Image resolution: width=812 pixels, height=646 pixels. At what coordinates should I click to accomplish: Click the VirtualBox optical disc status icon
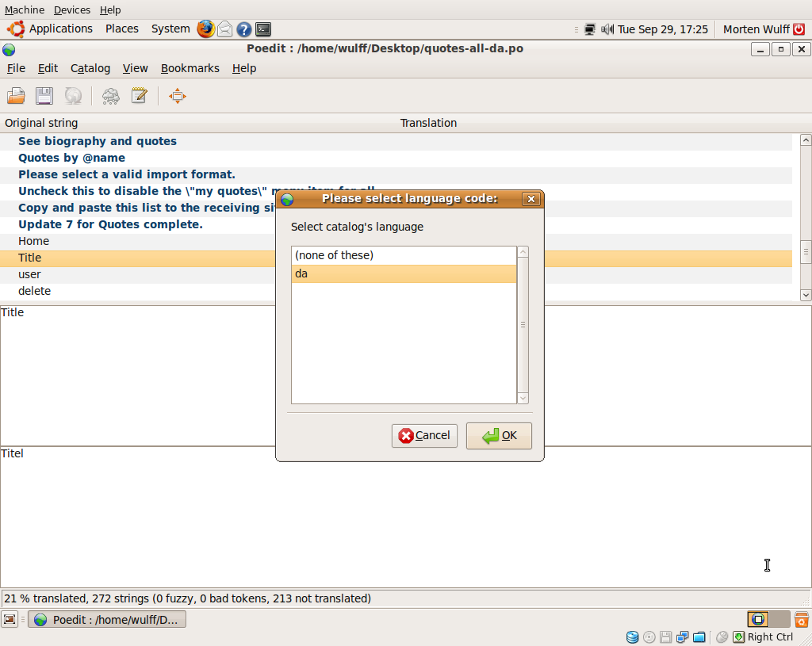pos(649,637)
